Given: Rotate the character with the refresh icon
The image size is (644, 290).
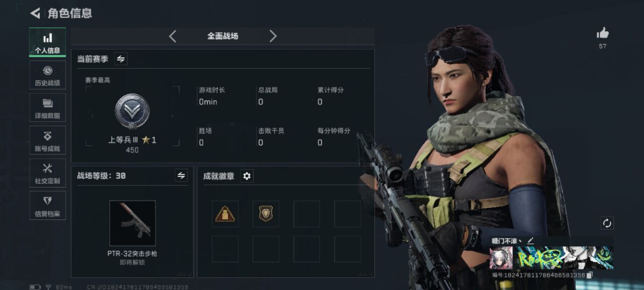Looking at the screenshot, I should (607, 223).
